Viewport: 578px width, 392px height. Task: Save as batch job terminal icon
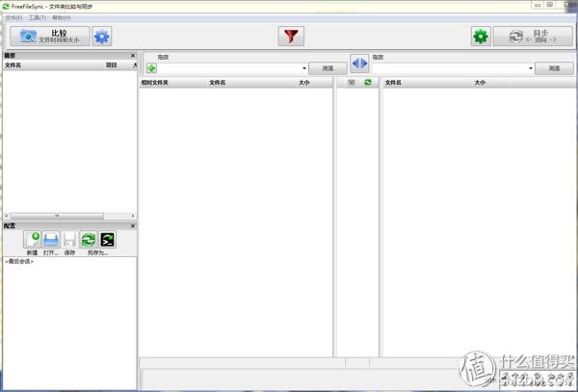[107, 240]
